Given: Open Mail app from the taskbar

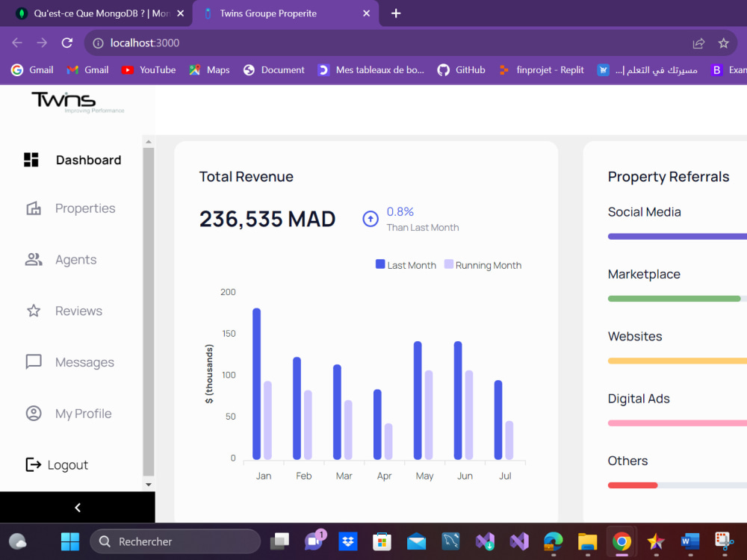Looking at the screenshot, I should (416, 541).
